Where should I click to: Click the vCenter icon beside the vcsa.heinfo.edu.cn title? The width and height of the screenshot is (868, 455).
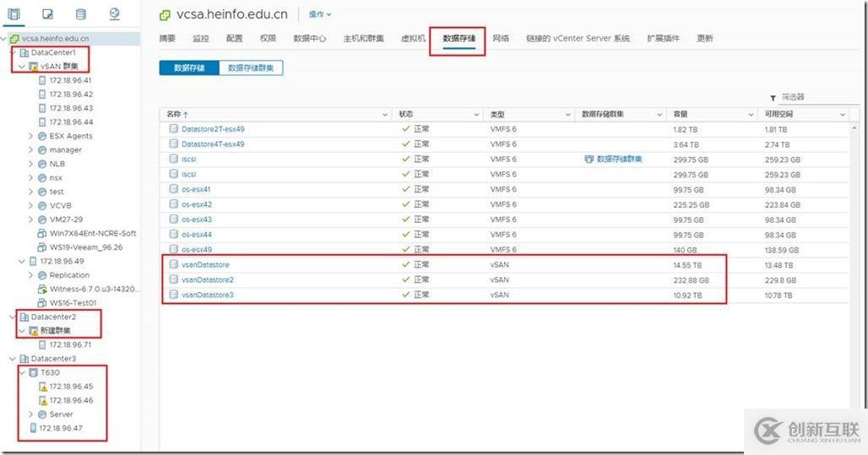[165, 15]
